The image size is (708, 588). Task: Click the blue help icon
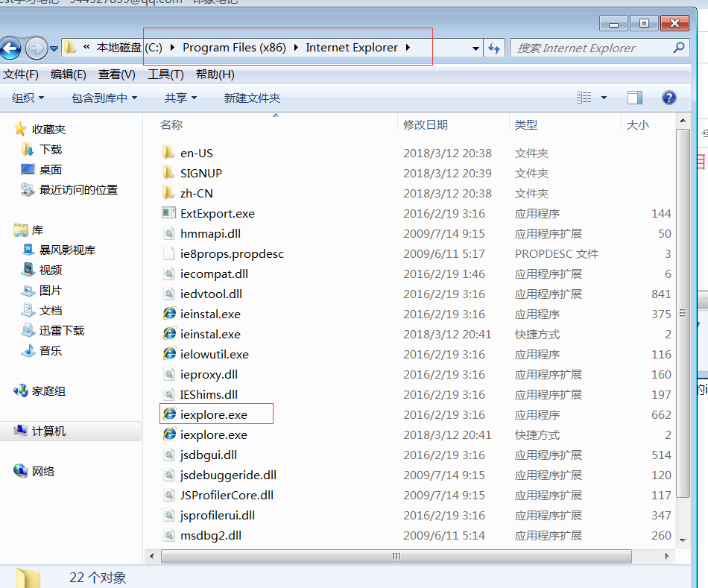click(669, 98)
